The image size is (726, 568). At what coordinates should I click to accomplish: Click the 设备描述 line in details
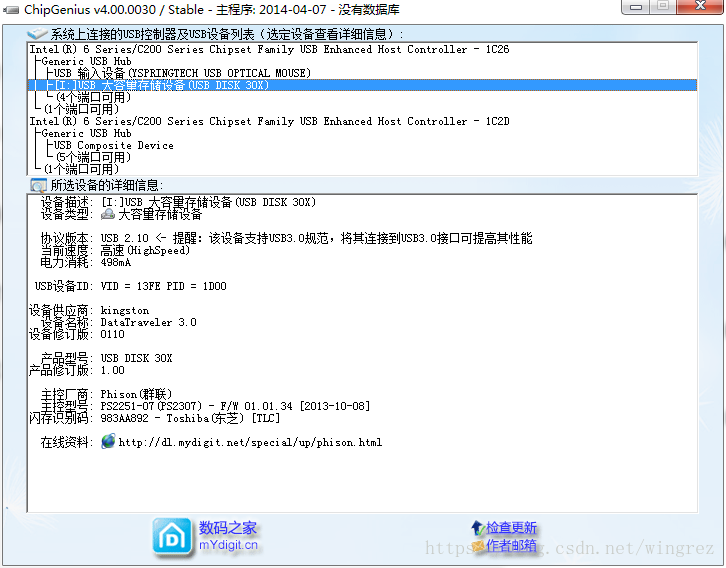[x=178, y=202]
